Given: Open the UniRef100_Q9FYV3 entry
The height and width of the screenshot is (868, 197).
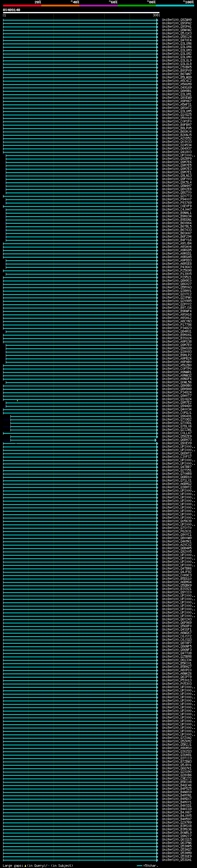Looking at the screenshot, I should tap(177, 179).
